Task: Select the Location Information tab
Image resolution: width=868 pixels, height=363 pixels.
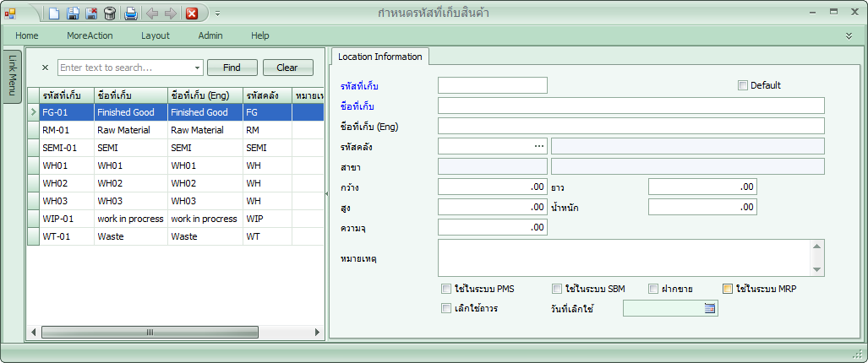Action: pyautogui.click(x=379, y=57)
